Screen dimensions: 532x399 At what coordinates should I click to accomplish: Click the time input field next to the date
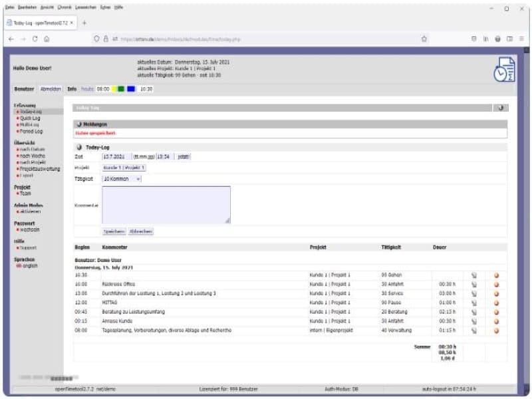(x=165, y=157)
